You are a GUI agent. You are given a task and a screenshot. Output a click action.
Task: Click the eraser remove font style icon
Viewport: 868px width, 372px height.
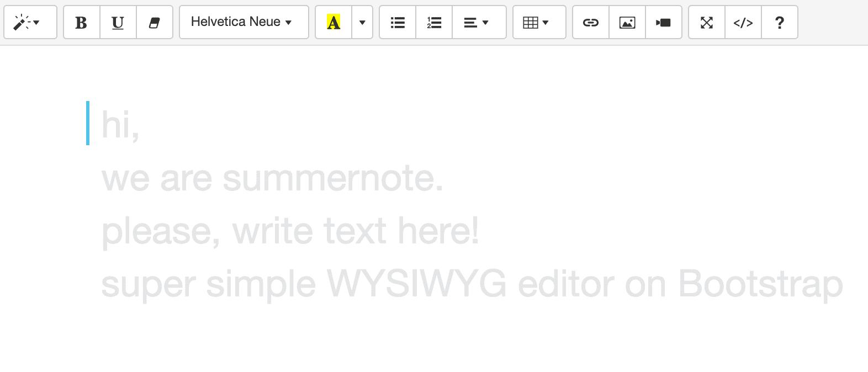[x=155, y=22]
